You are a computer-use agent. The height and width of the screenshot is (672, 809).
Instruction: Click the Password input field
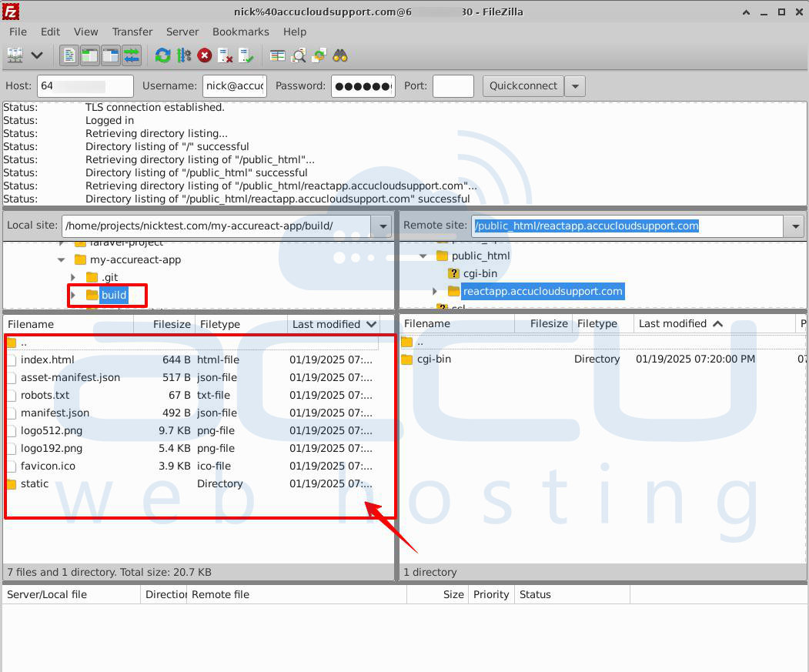point(363,86)
